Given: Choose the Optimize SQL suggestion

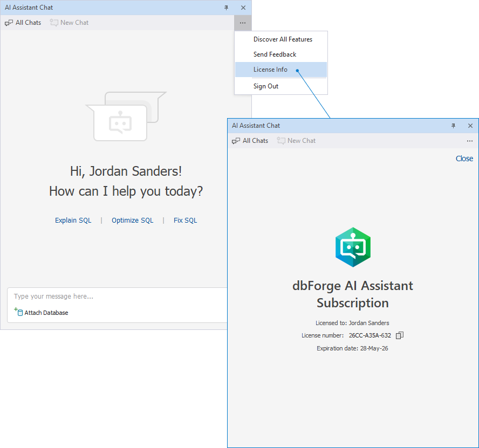Looking at the screenshot, I should click(x=132, y=220).
